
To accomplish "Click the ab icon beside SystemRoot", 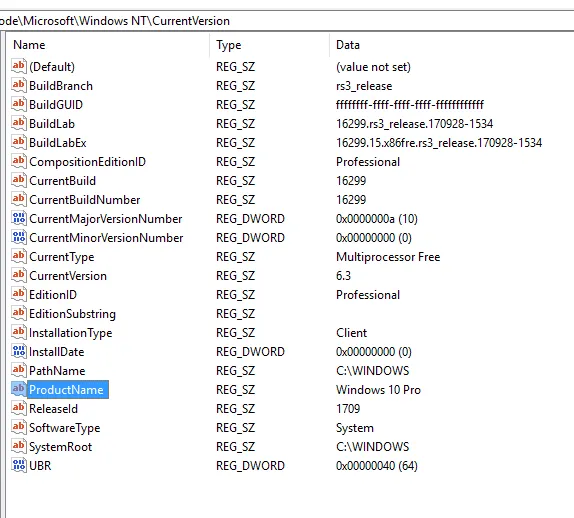I will 19,446.
